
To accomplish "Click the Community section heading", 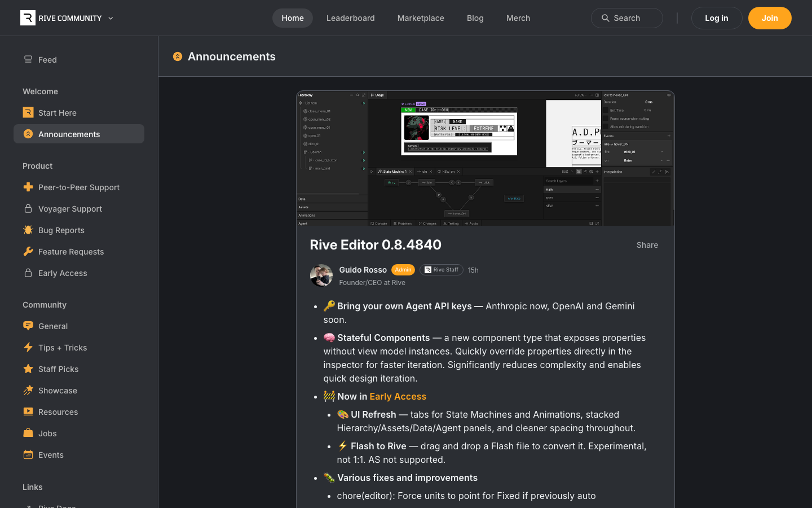I will [x=45, y=305].
